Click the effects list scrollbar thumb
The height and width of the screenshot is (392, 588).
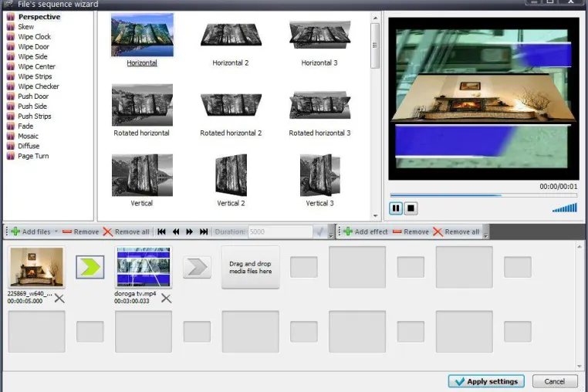pos(375,46)
